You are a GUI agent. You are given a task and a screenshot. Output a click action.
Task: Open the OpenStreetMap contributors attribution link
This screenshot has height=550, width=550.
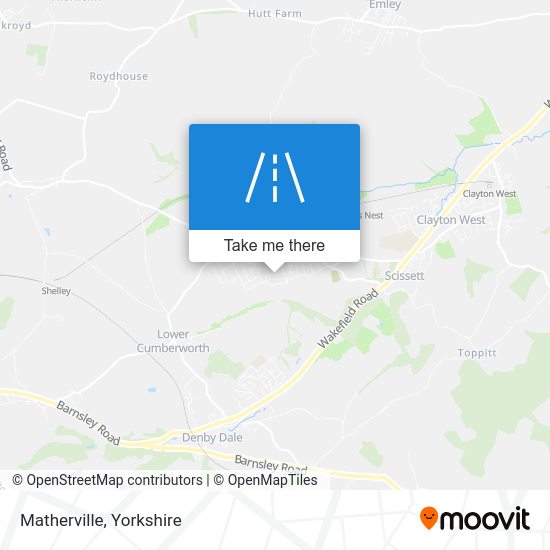coord(107,480)
